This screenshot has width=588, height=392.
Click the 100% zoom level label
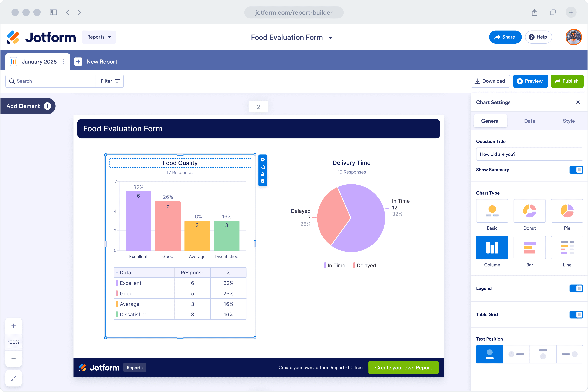click(x=13, y=342)
